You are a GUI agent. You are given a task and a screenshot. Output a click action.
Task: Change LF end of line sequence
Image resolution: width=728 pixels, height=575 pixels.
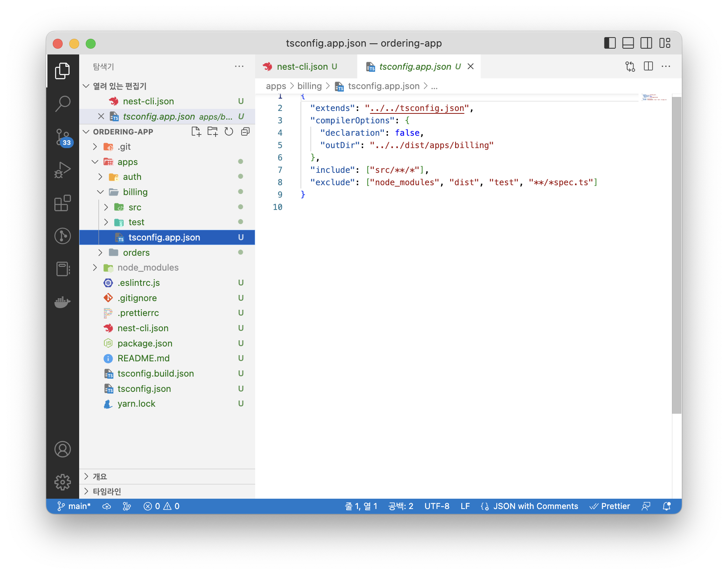click(465, 506)
